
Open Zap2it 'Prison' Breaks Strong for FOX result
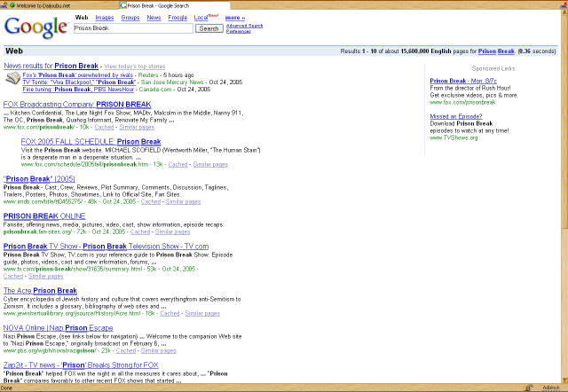pyautogui.click(x=81, y=365)
